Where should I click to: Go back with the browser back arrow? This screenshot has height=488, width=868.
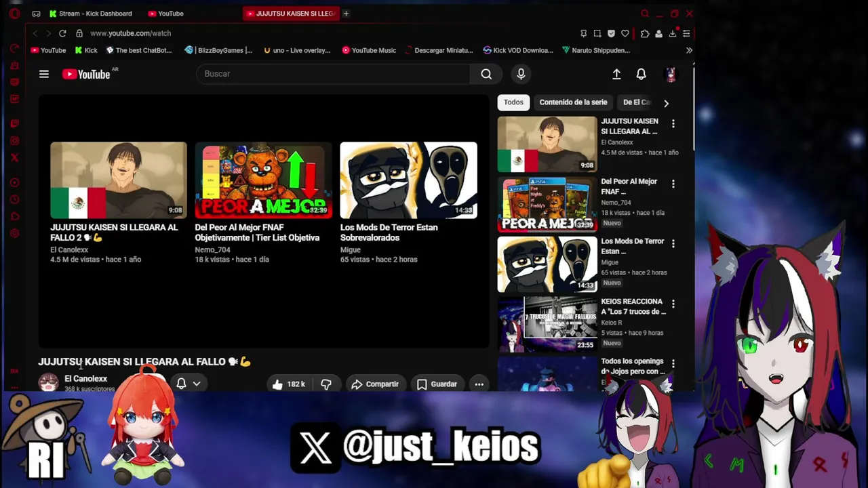(x=35, y=33)
